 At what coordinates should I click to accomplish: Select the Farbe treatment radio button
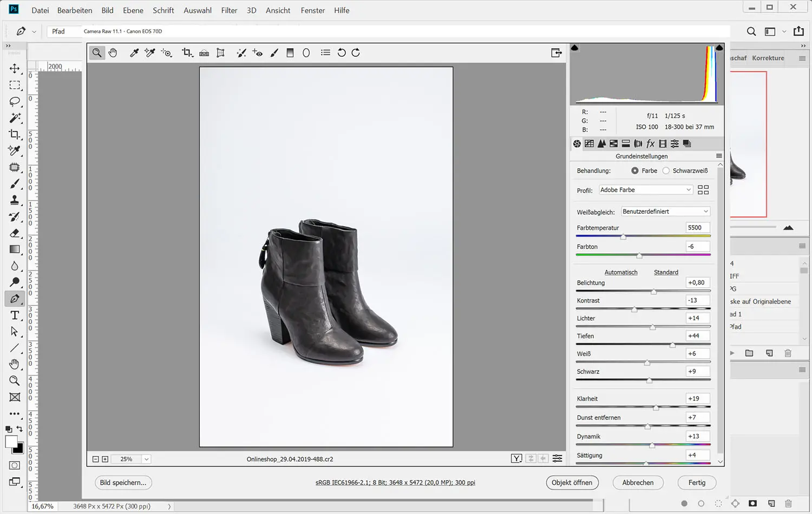[x=634, y=170]
